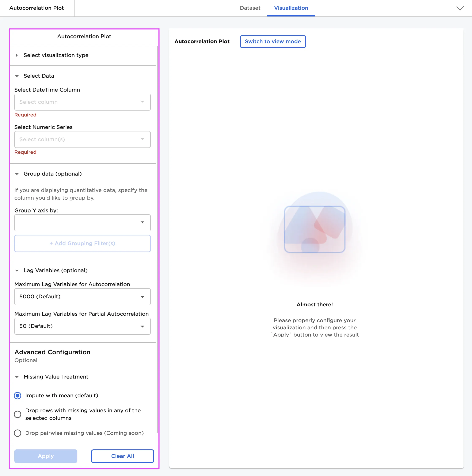Click the Add Grouping Filter(s) button

tap(82, 243)
